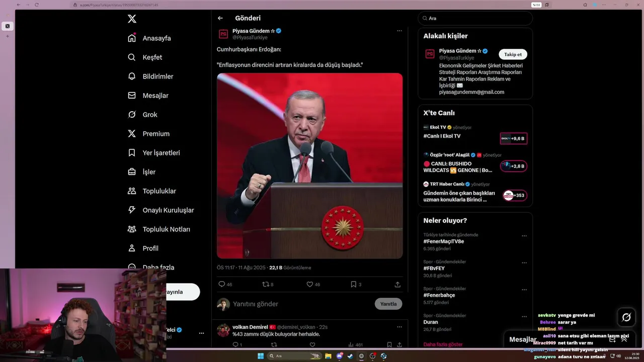Open the @PiyasaTurkiye handle on the post
The width and height of the screenshot is (644, 362).
tap(250, 38)
